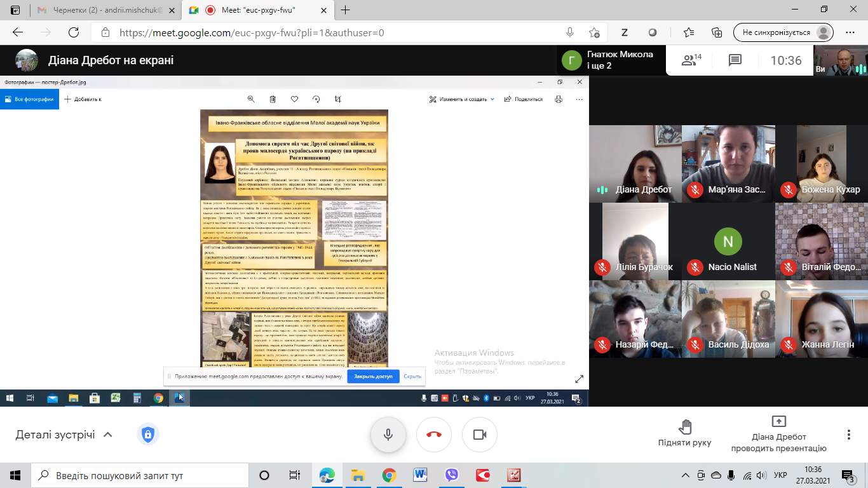The height and width of the screenshot is (488, 868).
Task: Raise hand with Підняти руку
Action: [x=684, y=433]
